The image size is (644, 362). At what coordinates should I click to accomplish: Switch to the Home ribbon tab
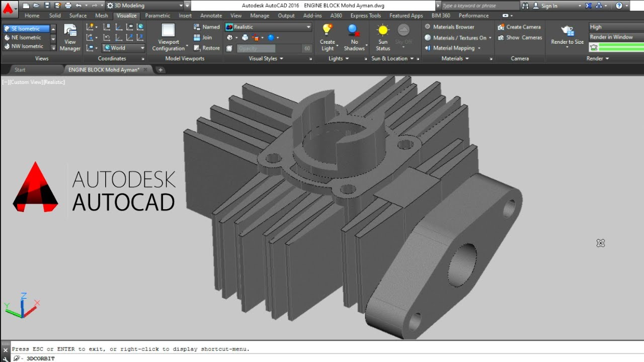tap(32, 16)
